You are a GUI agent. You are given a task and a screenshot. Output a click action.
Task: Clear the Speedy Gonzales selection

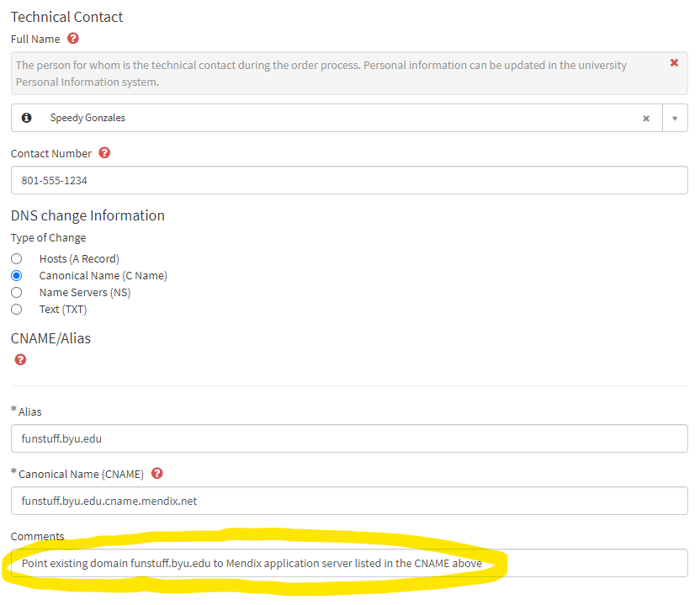(x=646, y=119)
